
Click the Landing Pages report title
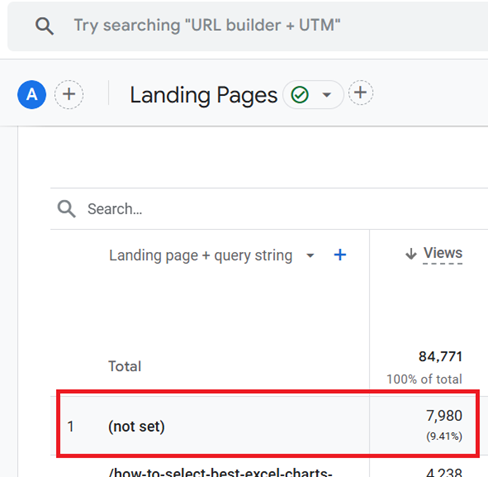pyautogui.click(x=203, y=95)
